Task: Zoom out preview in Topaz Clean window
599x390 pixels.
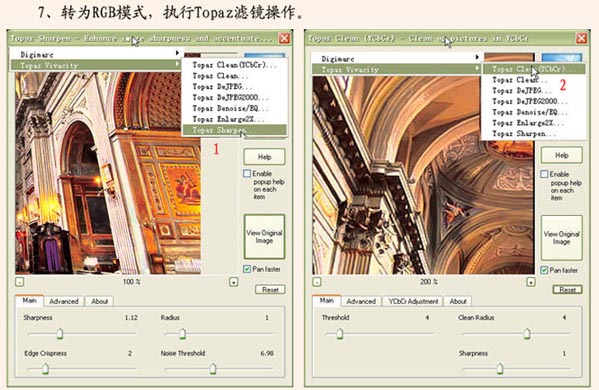Action: point(317,282)
